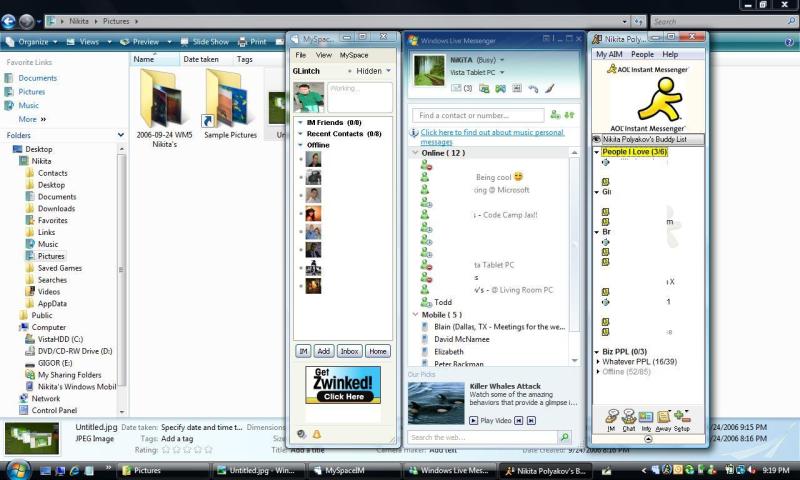800x480 pixels.
Task: Collapse the Mobile (5) group in Messenger
Action: coord(415,315)
